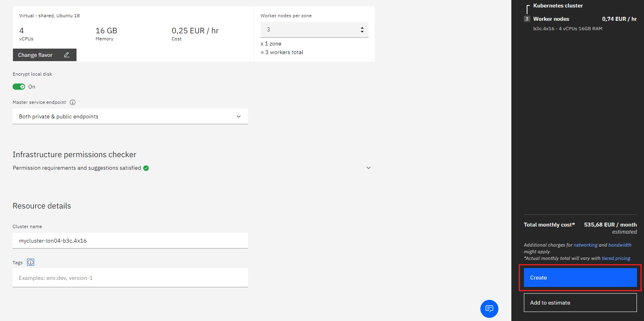
Task: Expand the Infrastructure permissions checker chevron
Action: coord(369,168)
